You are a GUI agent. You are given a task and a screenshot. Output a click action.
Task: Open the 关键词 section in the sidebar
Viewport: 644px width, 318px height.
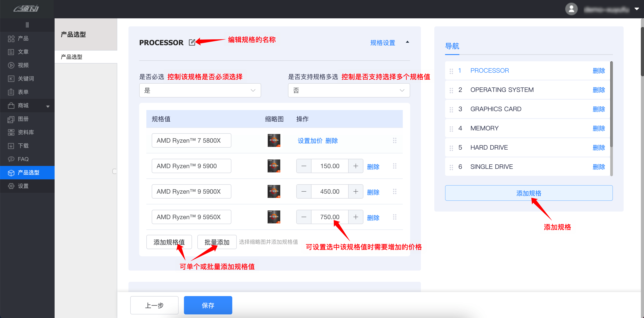(x=25, y=78)
